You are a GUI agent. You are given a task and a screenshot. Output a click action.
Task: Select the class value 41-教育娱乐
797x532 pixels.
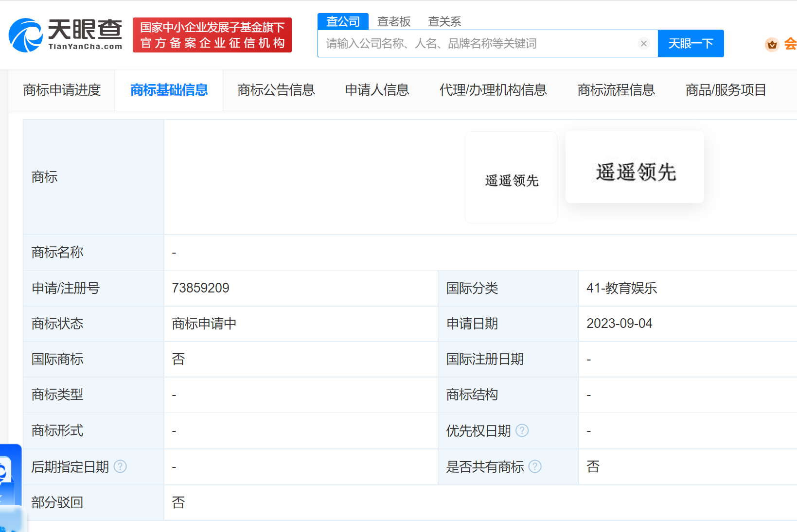(x=621, y=288)
